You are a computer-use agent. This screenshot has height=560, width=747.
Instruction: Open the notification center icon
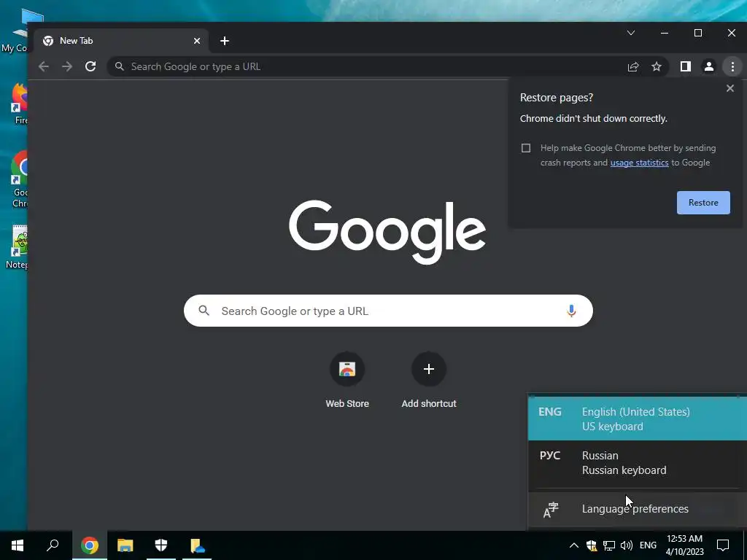tap(723, 545)
